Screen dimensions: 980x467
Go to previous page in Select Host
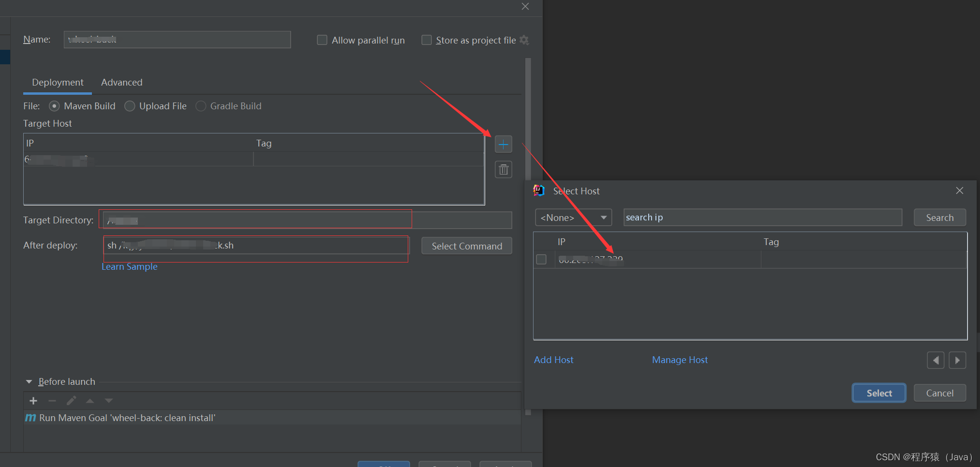pyautogui.click(x=935, y=360)
